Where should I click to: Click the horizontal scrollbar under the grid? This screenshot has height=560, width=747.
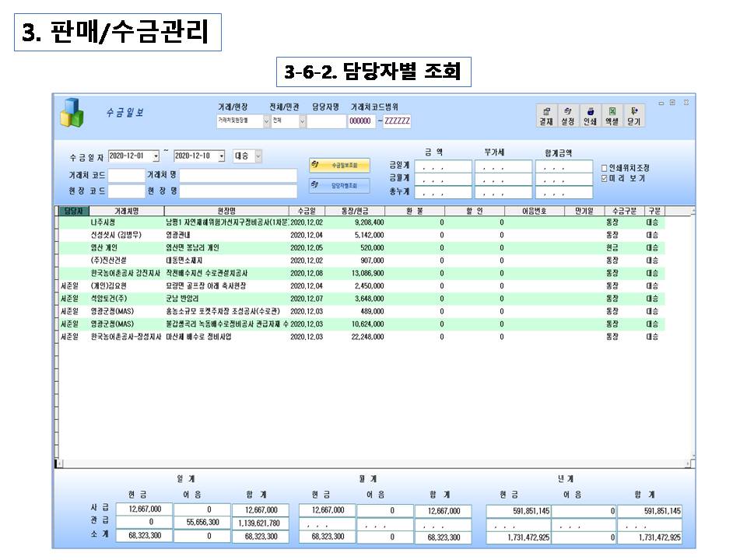point(374,464)
